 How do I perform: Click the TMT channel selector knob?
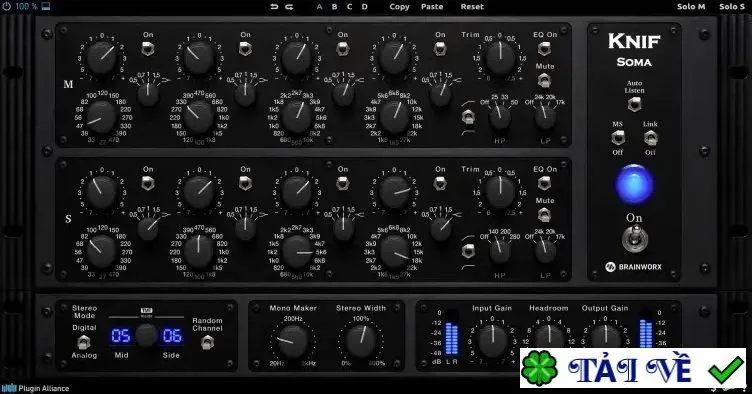tap(146, 335)
